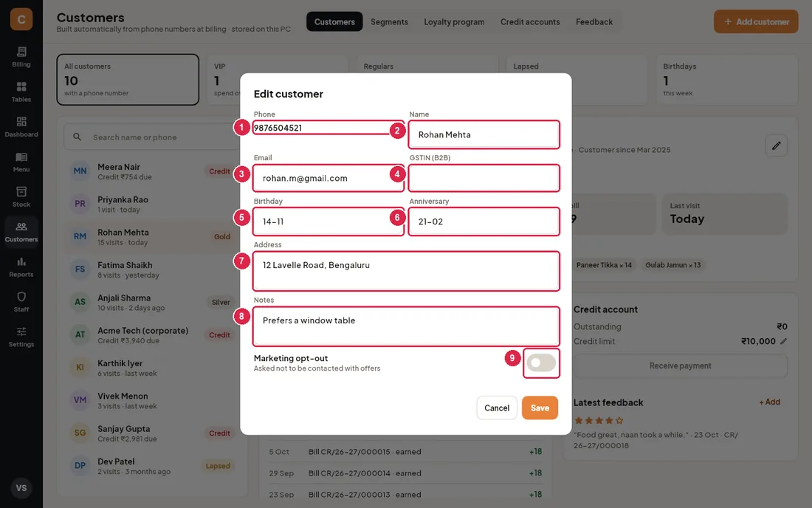The width and height of the screenshot is (812, 508).
Task: Open Settings in the sidebar
Action: coord(21,337)
